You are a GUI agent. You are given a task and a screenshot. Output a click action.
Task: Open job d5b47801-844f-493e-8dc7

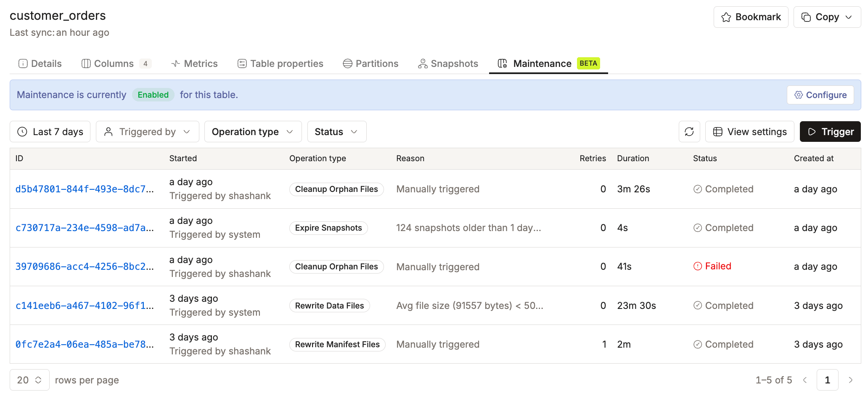pyautogui.click(x=85, y=189)
